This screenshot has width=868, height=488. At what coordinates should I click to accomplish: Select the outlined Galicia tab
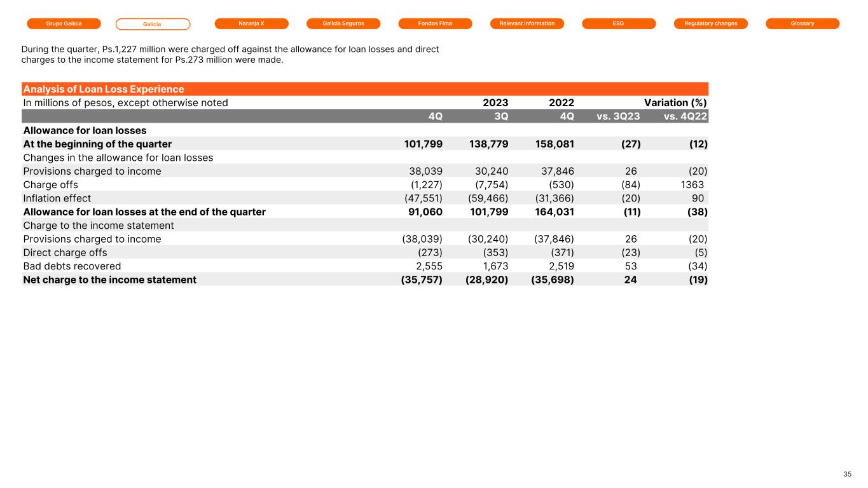point(153,24)
